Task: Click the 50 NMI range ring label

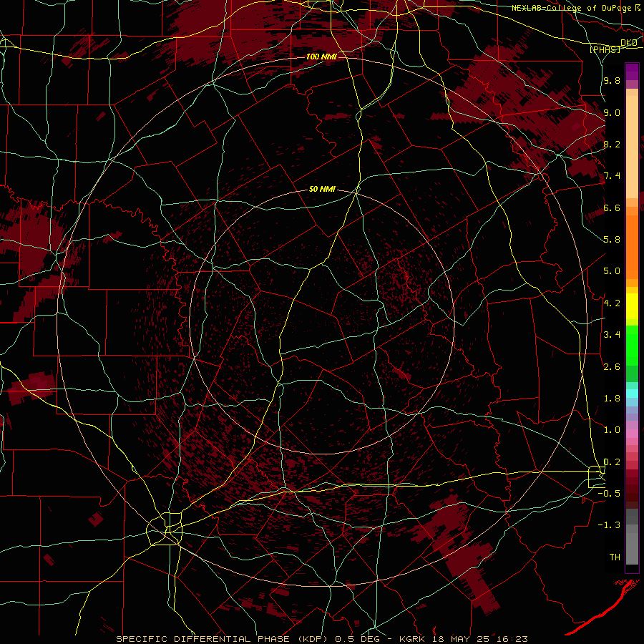Action: click(x=323, y=189)
